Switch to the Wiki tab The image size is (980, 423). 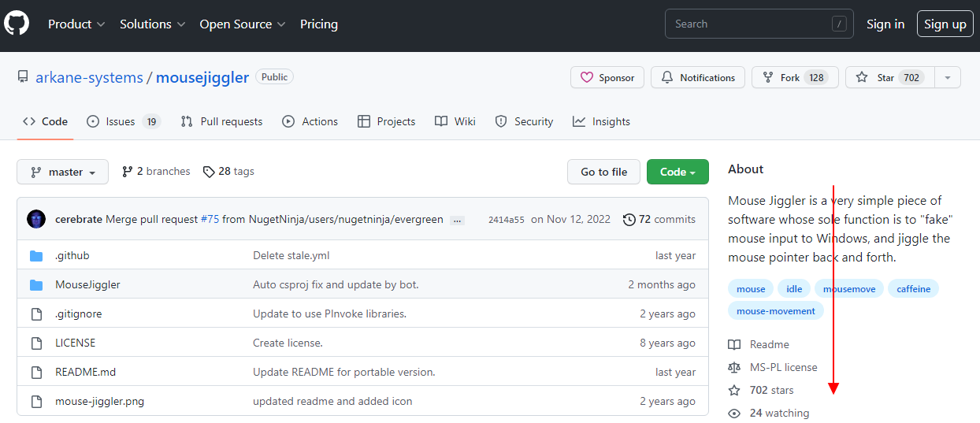(455, 121)
